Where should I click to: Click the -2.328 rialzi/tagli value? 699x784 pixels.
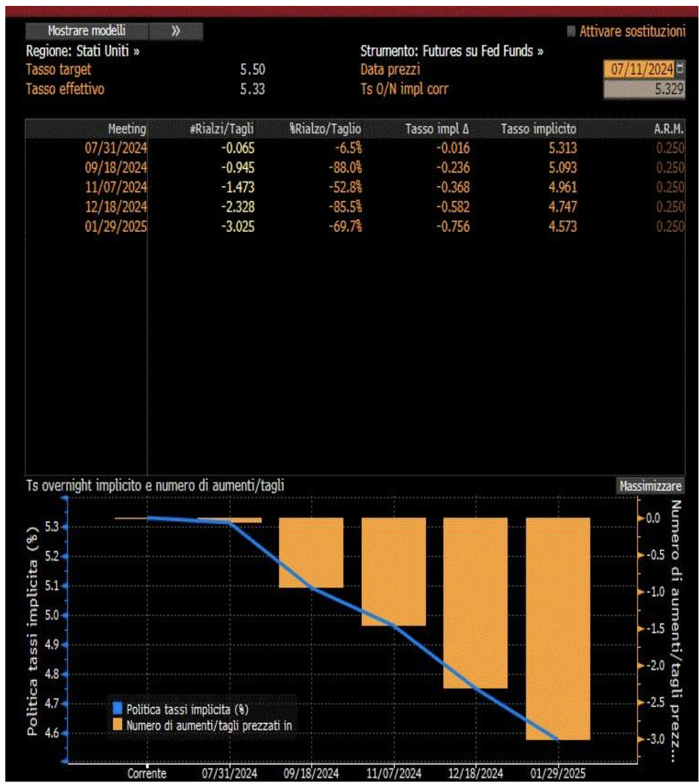(x=238, y=207)
